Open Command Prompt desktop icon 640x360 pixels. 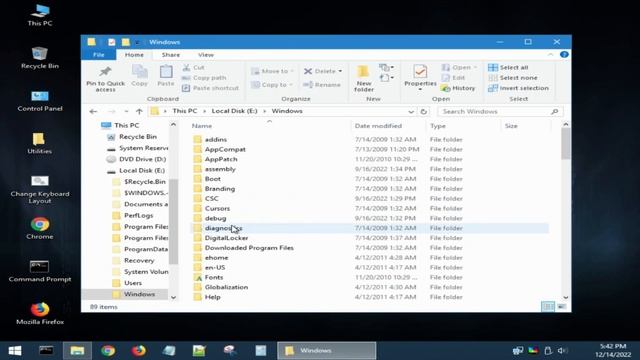[40, 271]
